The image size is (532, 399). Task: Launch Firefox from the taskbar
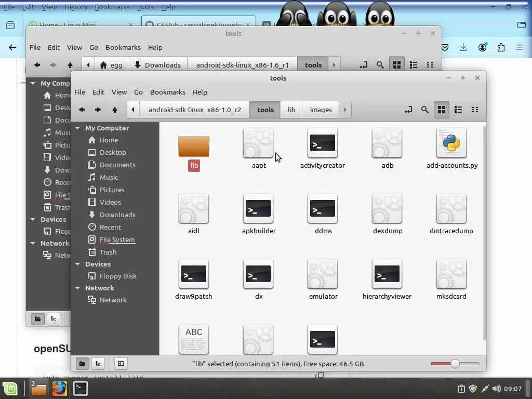coord(59,389)
